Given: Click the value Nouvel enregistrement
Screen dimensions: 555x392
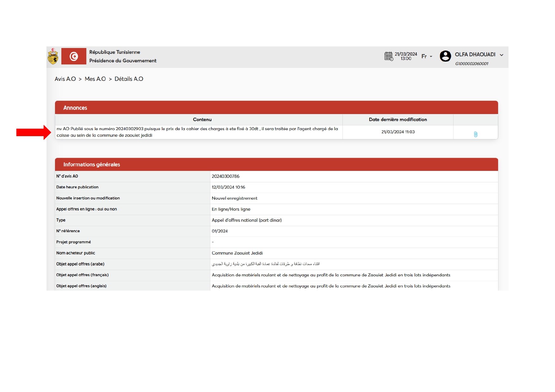Looking at the screenshot, I should point(234,198).
